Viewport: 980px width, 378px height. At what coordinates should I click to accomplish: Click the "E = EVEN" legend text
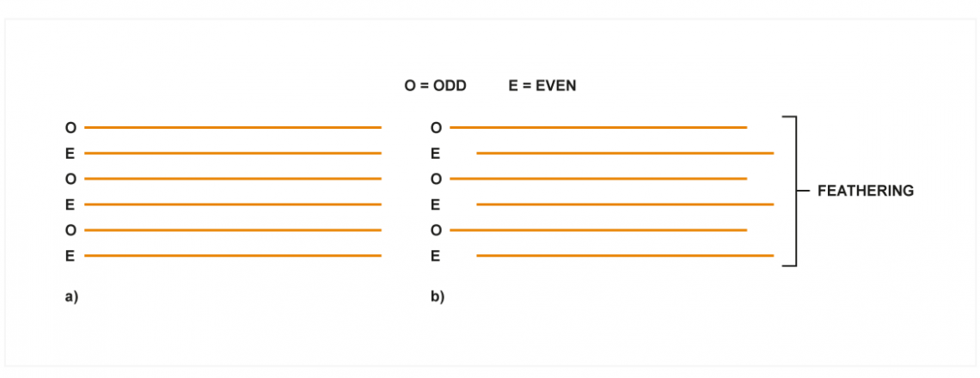(542, 86)
